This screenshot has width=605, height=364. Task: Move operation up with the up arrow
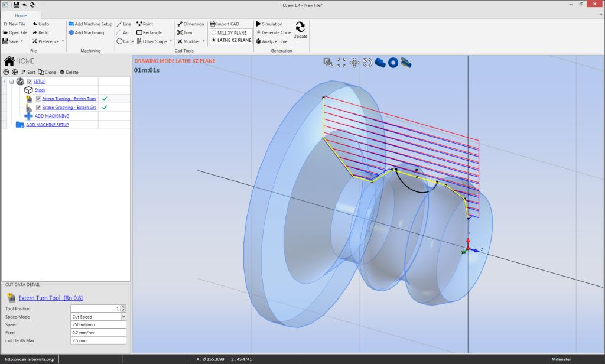click(x=6, y=72)
